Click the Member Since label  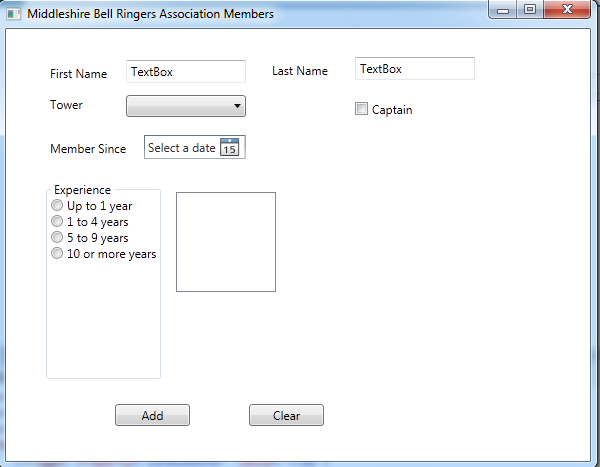point(88,149)
